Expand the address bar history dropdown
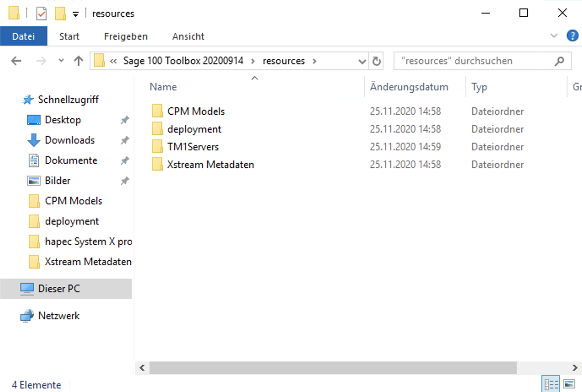The image size is (582, 392). (x=362, y=62)
